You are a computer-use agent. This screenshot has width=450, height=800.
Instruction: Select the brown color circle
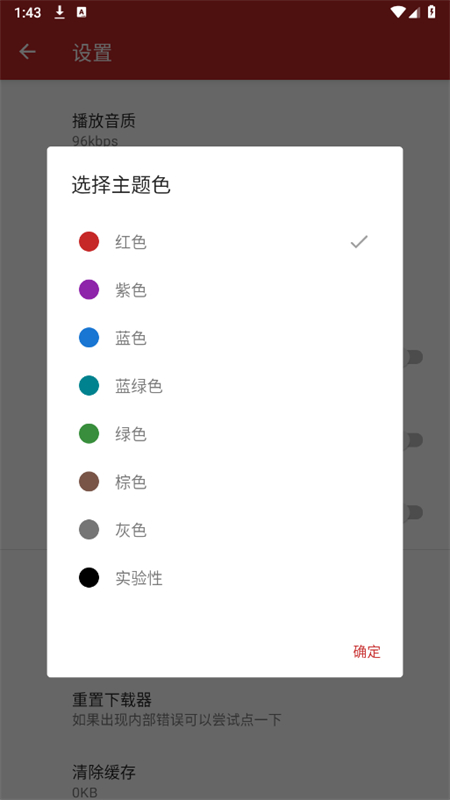pos(89,482)
